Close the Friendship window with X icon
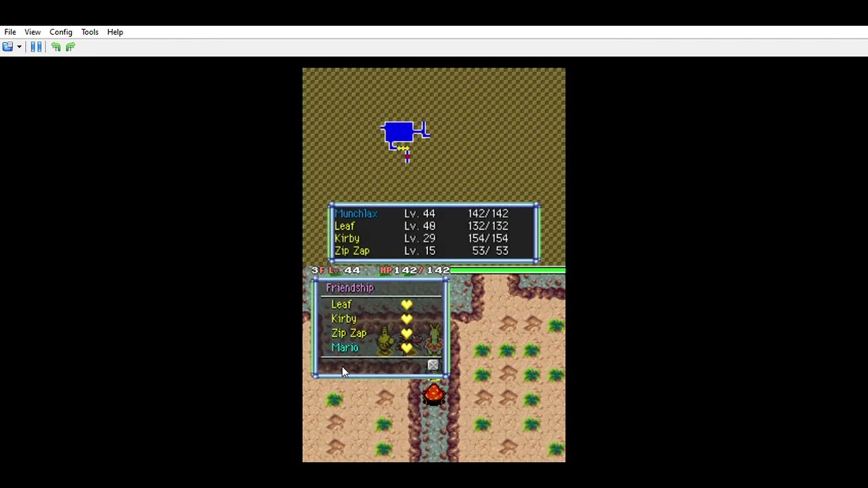Viewport: 868px width, 488px height. tap(433, 365)
